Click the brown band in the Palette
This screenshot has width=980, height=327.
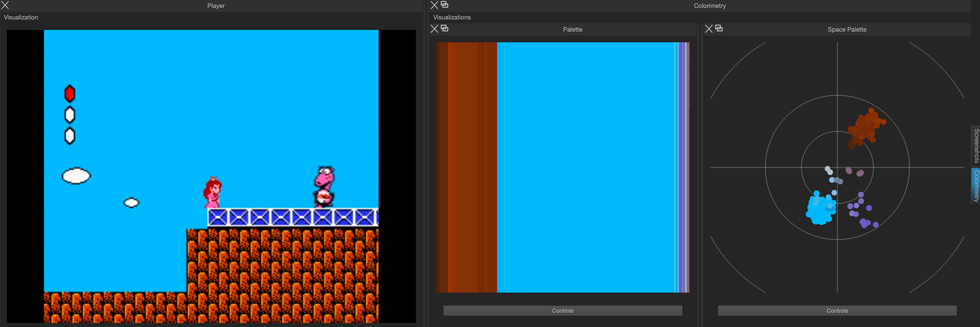(467, 168)
